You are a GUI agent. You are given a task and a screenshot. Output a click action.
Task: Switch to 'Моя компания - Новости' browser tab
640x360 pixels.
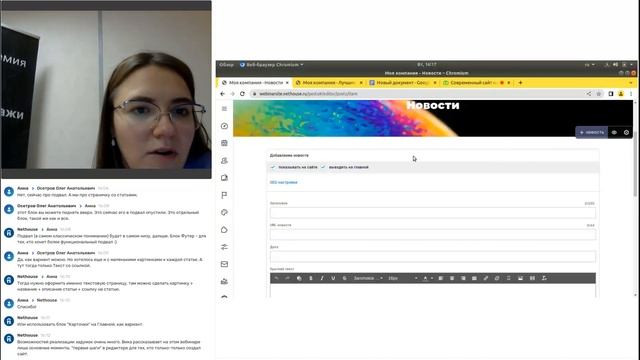pyautogui.click(x=255, y=82)
